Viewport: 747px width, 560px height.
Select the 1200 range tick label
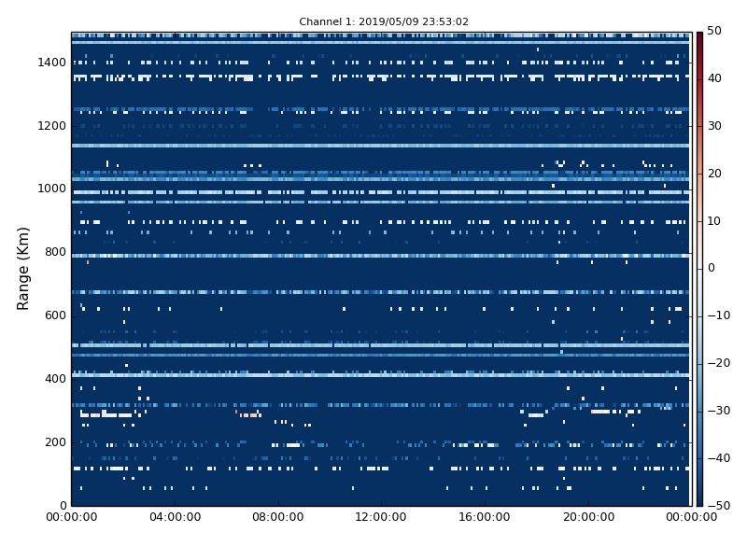51,126
